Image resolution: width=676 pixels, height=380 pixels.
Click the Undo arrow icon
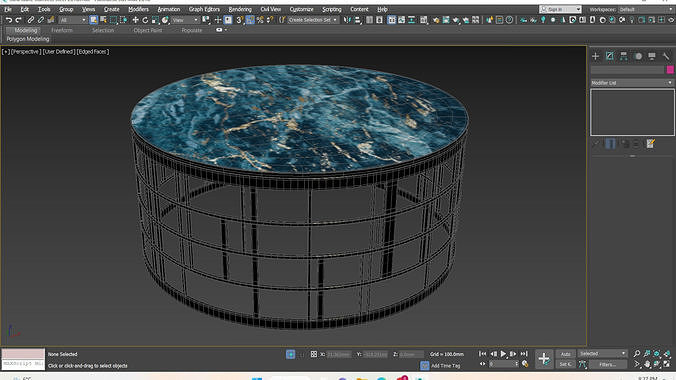9,20
